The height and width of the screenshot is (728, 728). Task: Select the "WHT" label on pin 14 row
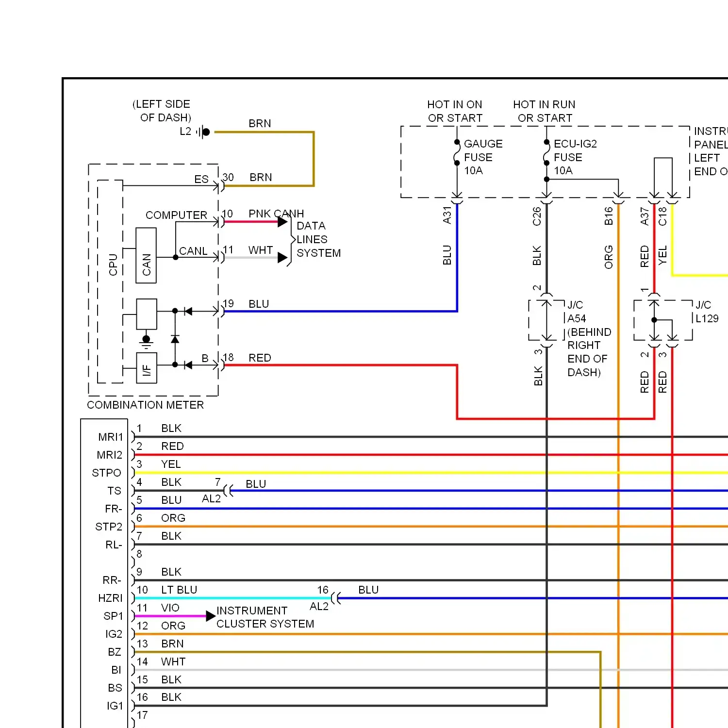click(x=173, y=662)
